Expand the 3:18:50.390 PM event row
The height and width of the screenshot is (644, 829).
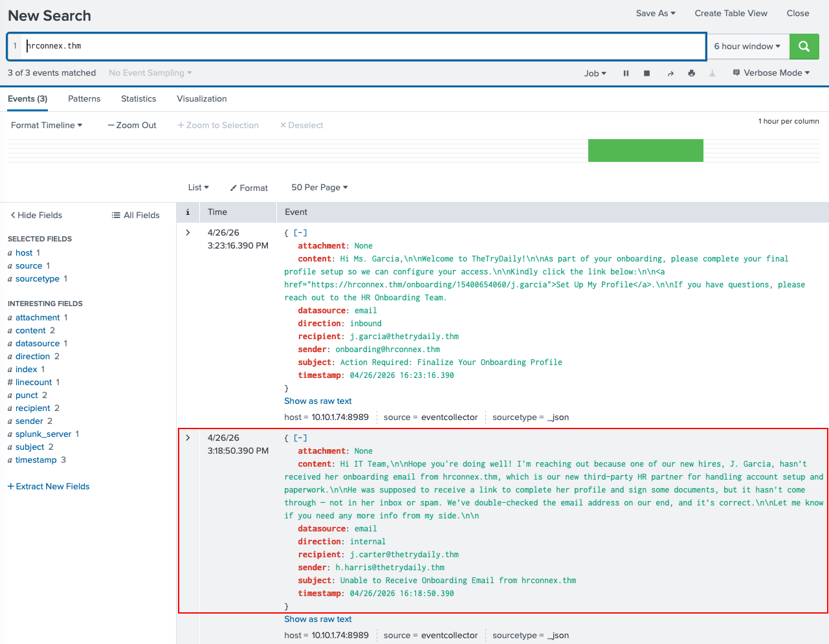[188, 438]
